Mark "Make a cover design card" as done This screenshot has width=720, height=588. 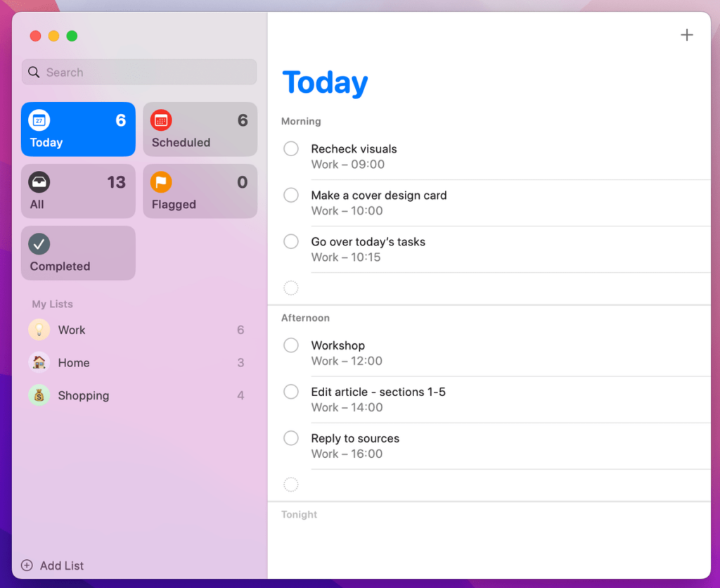[x=291, y=195]
